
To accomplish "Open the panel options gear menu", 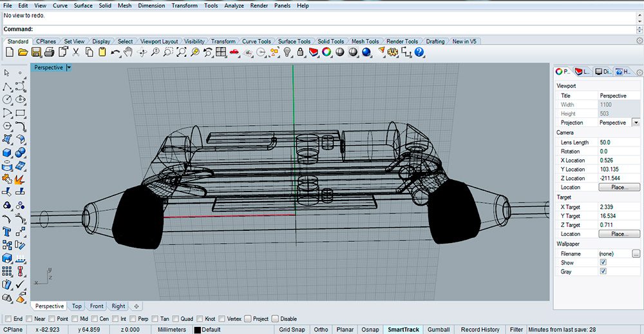I will [639, 72].
